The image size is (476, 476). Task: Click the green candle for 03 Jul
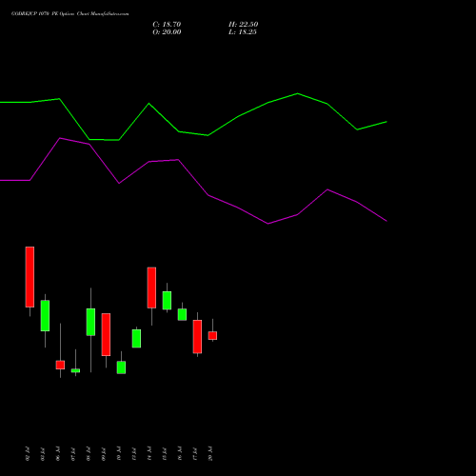45,315
